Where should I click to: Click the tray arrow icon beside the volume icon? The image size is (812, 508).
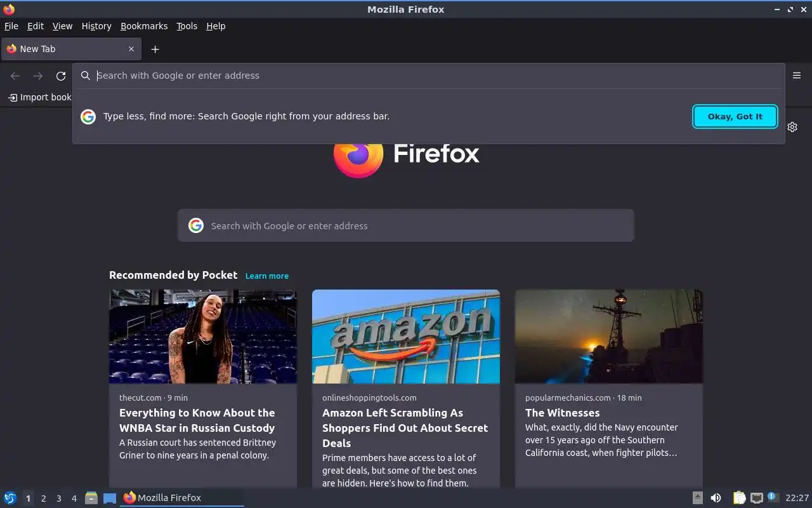[697, 498]
